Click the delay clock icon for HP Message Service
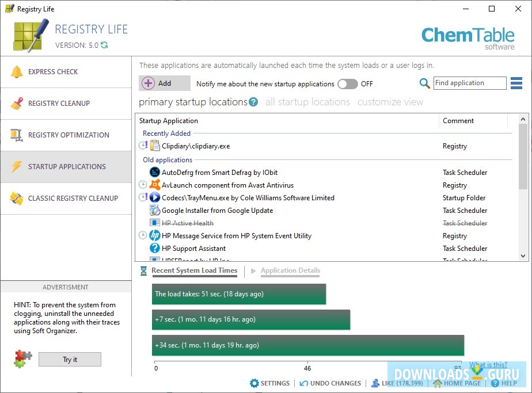 point(143,235)
